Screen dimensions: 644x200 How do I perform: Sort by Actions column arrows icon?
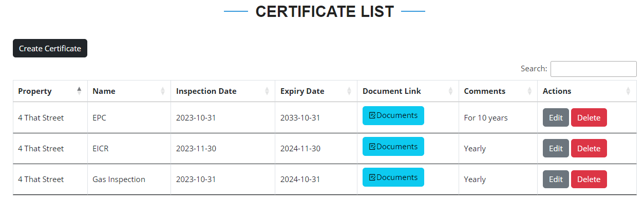click(629, 91)
